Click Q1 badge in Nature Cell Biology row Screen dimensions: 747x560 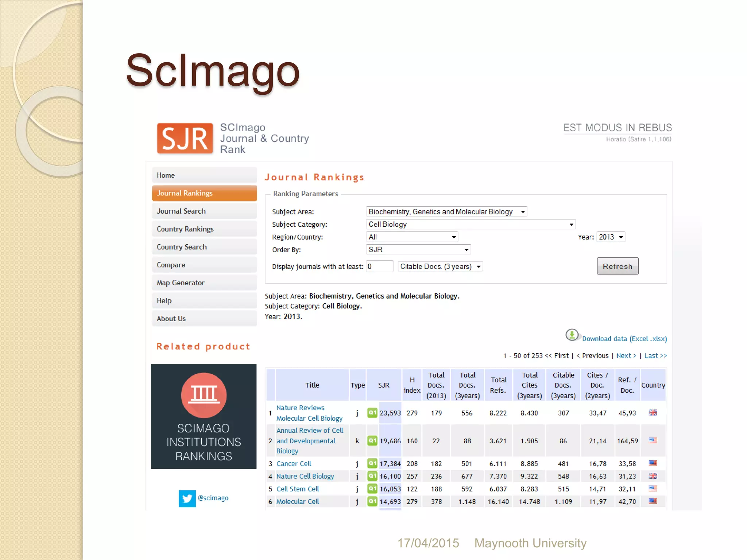(372, 476)
